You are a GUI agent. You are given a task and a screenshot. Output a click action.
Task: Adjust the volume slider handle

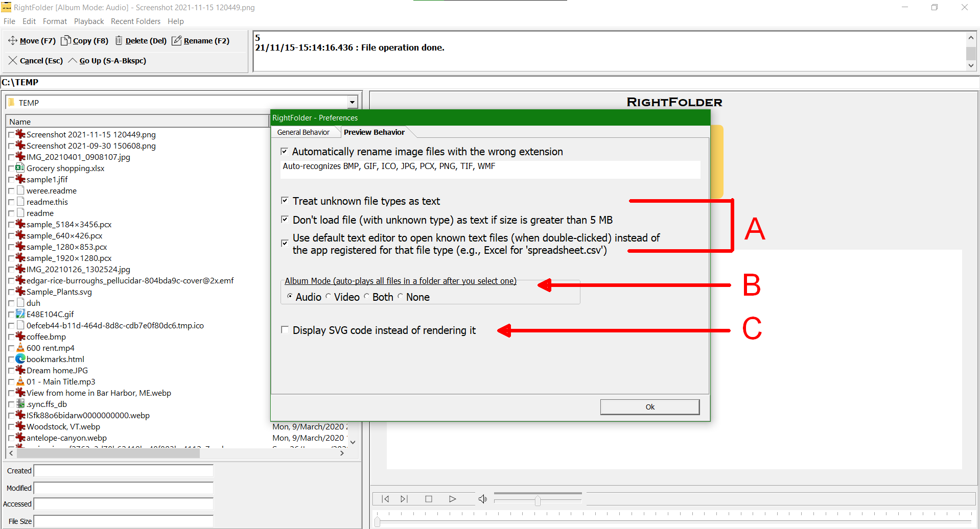pos(538,501)
